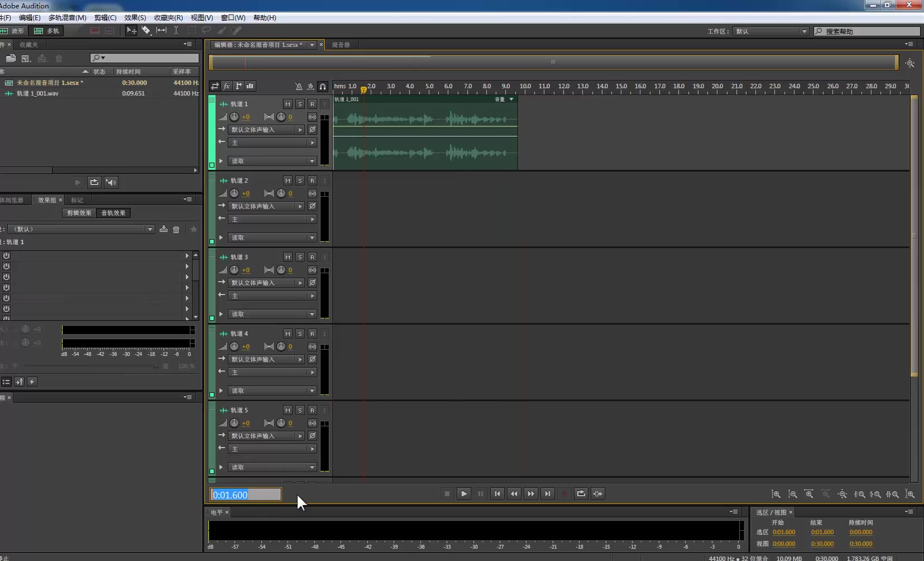Open 效果(S) menu
Screen dimensions: 924x561
tap(135, 17)
